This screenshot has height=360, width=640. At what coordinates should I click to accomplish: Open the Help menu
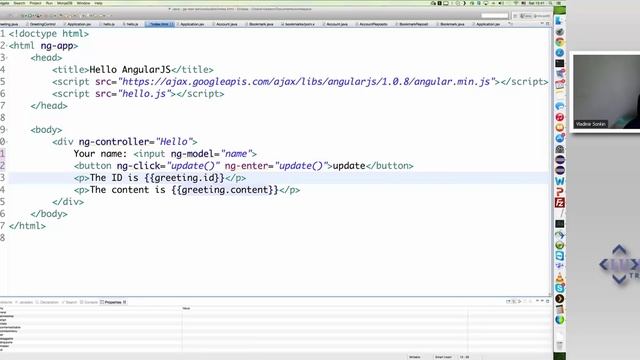click(98, 3)
